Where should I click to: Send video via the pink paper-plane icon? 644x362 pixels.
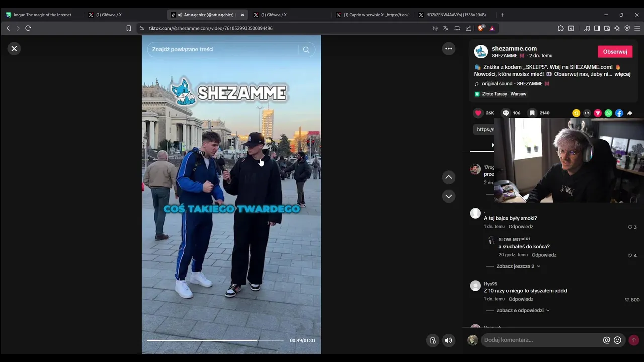pos(598,113)
